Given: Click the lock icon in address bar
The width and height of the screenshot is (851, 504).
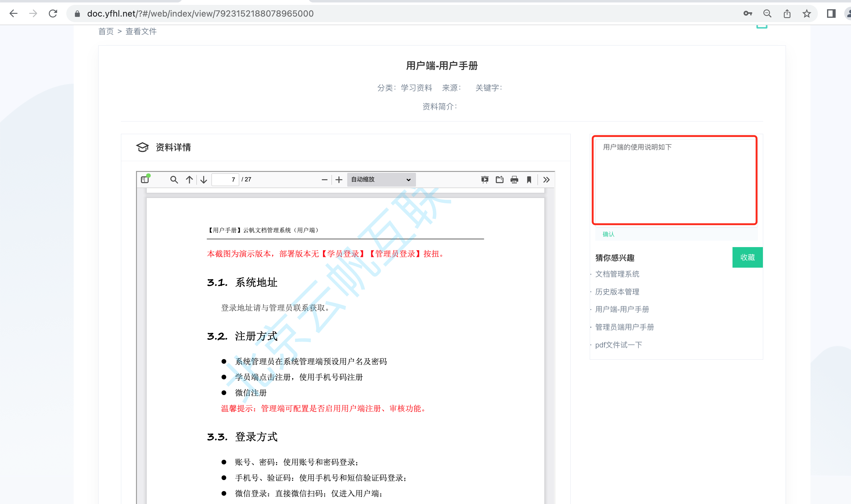Looking at the screenshot, I should coord(77,14).
